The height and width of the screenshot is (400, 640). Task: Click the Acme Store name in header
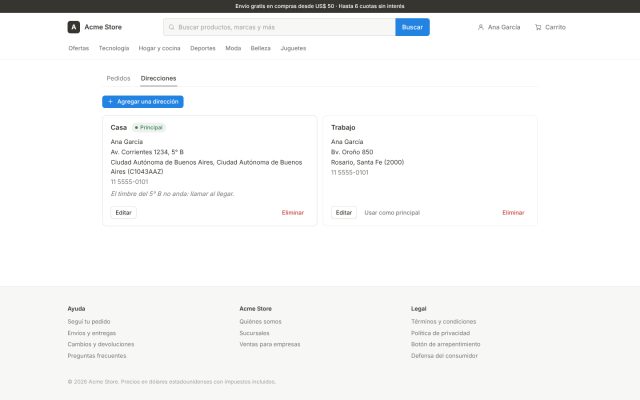(x=103, y=27)
